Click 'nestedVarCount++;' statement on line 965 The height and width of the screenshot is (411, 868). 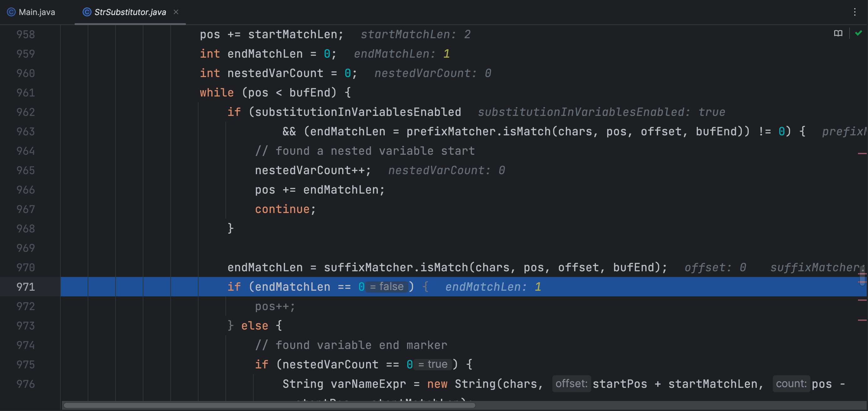point(313,170)
